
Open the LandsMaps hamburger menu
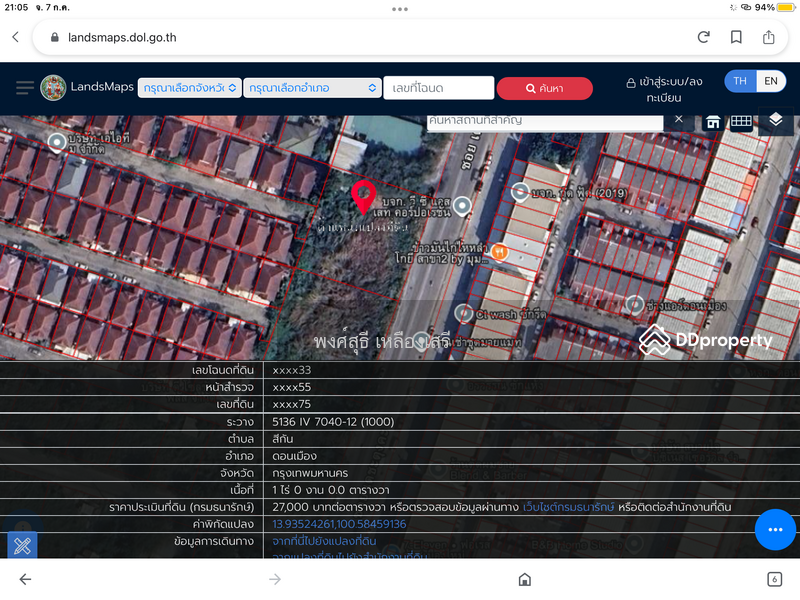pyautogui.click(x=24, y=88)
